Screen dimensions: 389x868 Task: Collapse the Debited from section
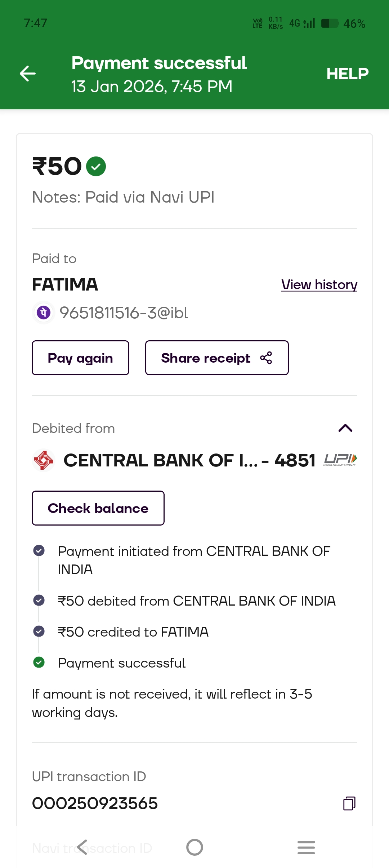click(345, 428)
